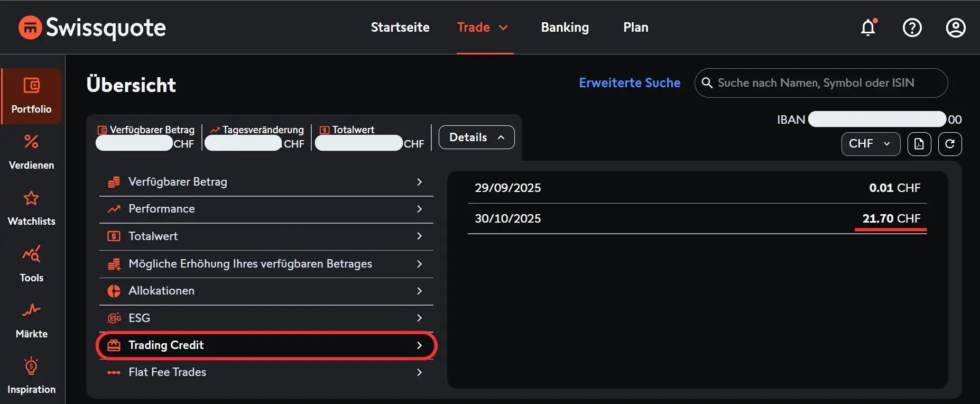
Task: Focus the name, symbol or ISIN search field
Action: (821, 83)
